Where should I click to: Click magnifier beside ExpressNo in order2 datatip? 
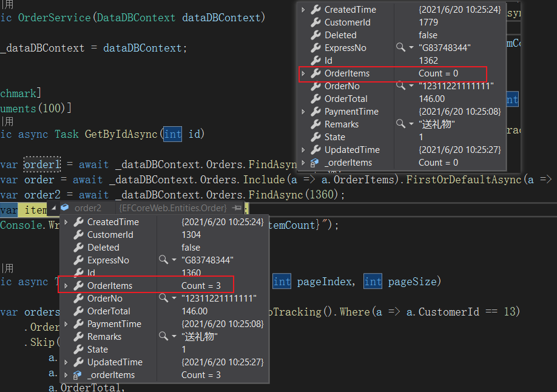[x=164, y=260]
